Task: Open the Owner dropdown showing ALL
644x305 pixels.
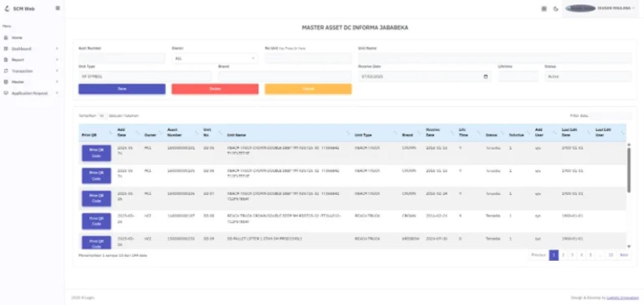Action: [214, 58]
